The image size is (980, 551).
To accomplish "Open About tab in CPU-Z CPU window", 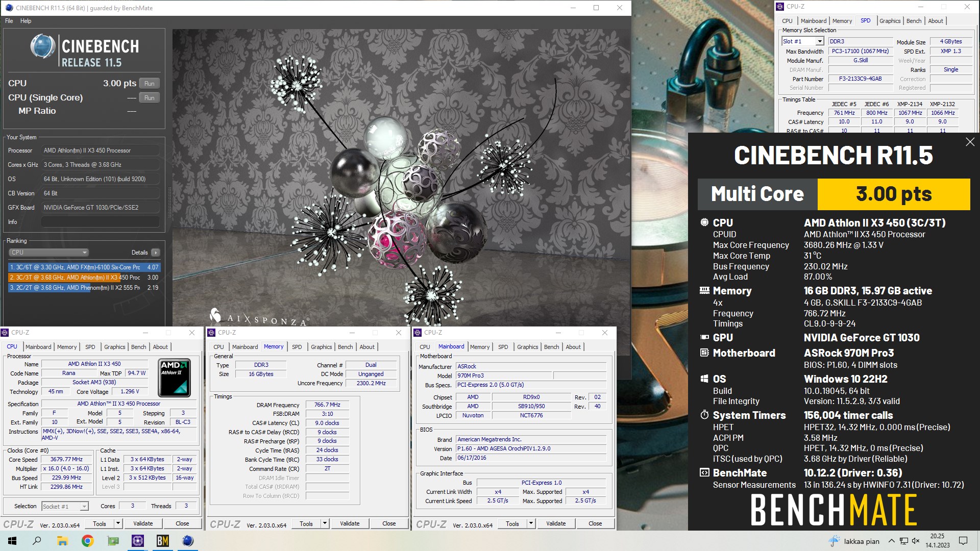I will [x=160, y=347].
